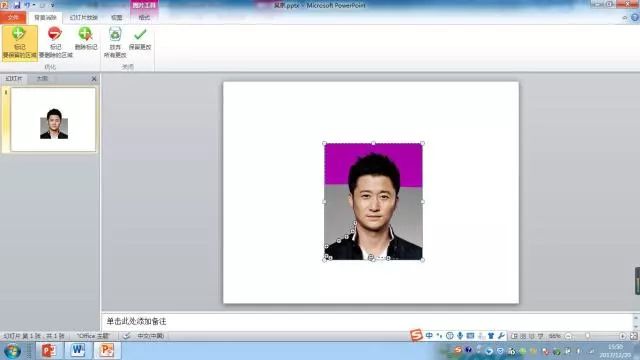Switch to Background Removal (背景消除) tab
The height and width of the screenshot is (360, 640).
click(45, 18)
